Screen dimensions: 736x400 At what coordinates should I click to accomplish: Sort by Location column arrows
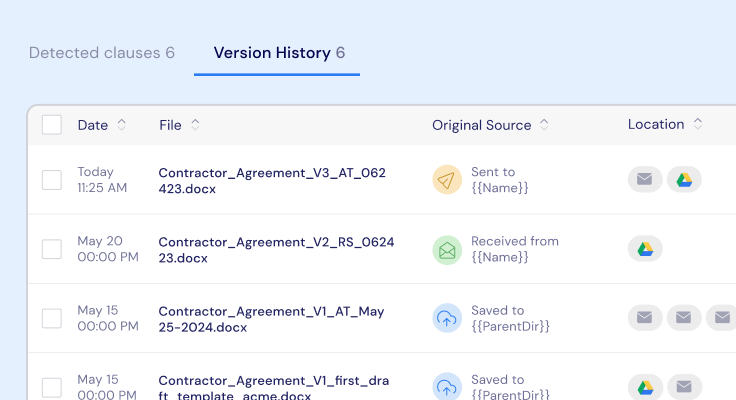tap(698, 124)
